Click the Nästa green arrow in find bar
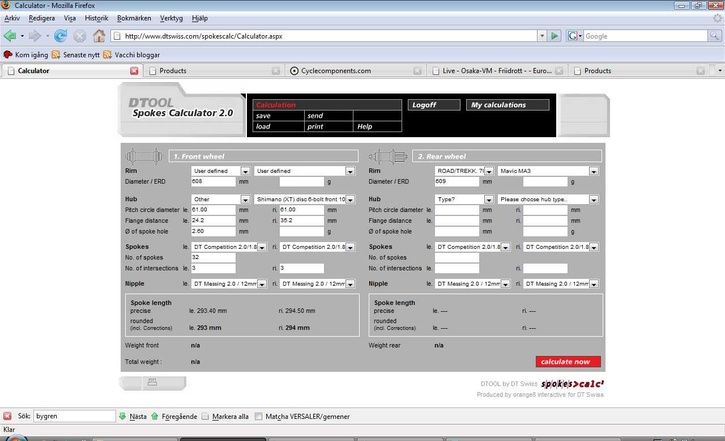725x441 pixels. 123,416
